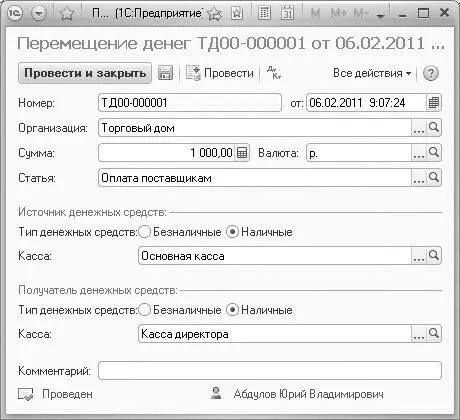Open Дт/Кт postings report icon
The image size is (460, 420).
click(274, 72)
